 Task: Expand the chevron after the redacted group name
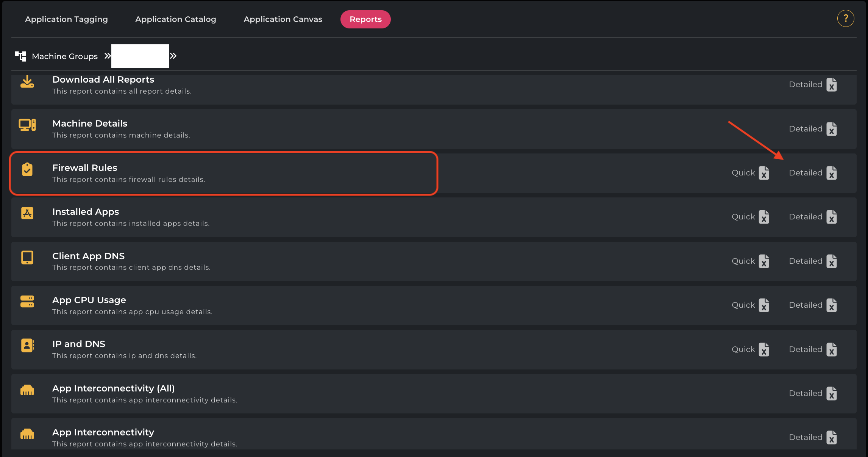(x=173, y=56)
